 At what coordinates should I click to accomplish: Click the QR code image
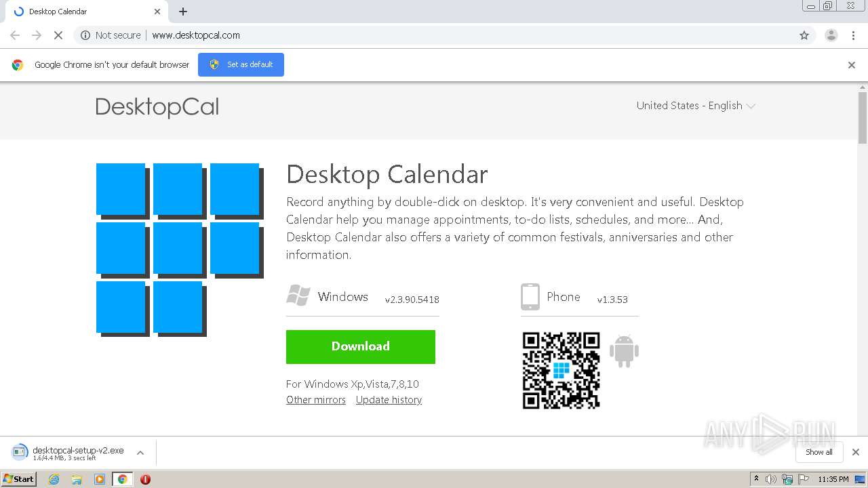click(561, 370)
